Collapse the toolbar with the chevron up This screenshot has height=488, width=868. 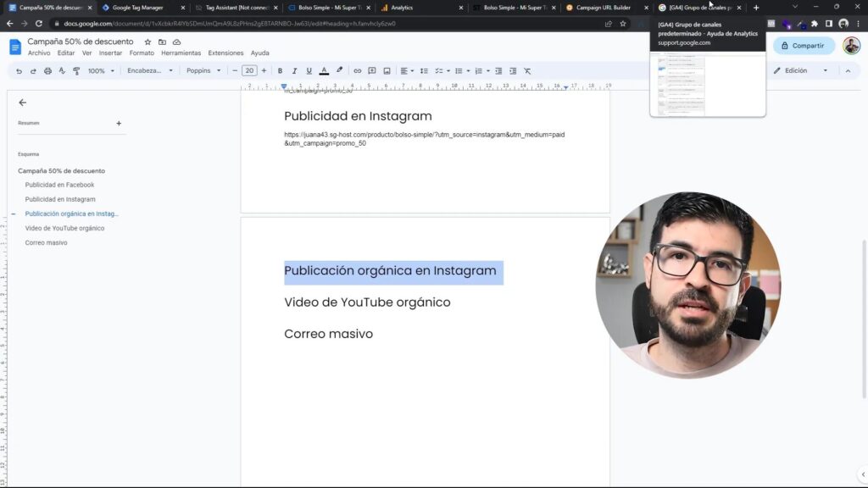click(848, 71)
